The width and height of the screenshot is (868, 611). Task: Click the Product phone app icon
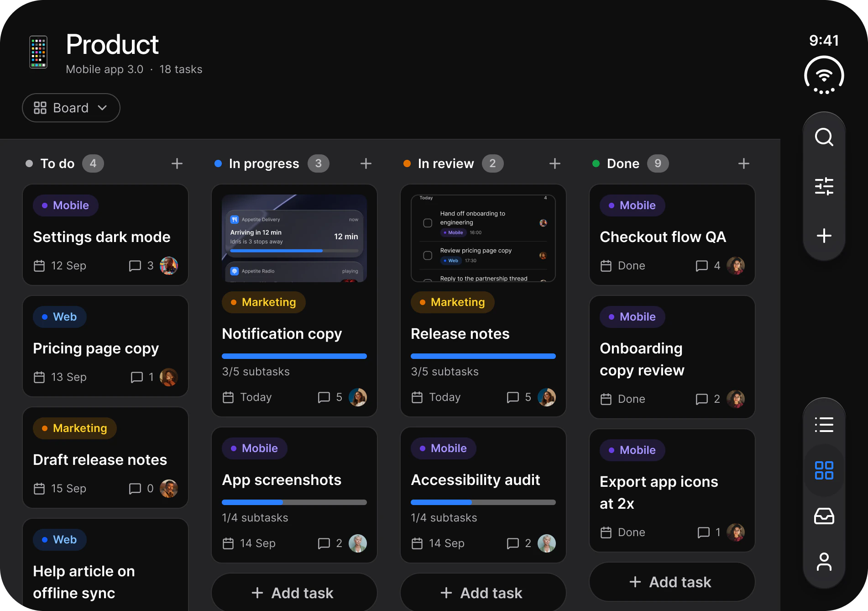(38, 52)
